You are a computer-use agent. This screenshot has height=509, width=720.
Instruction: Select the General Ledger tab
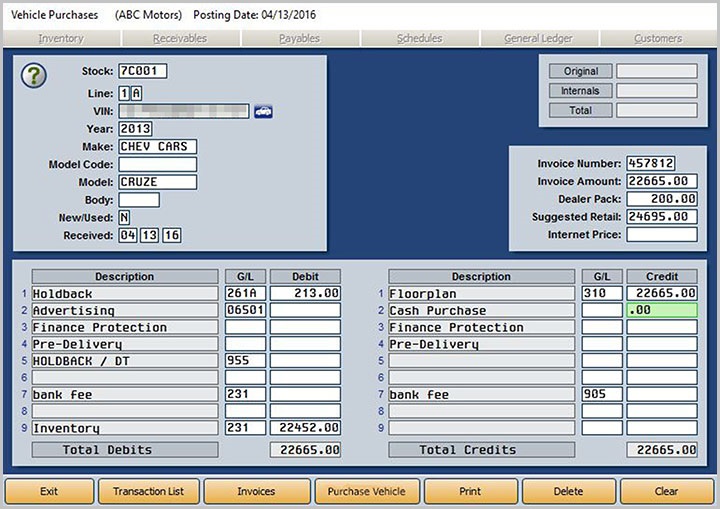click(538, 39)
